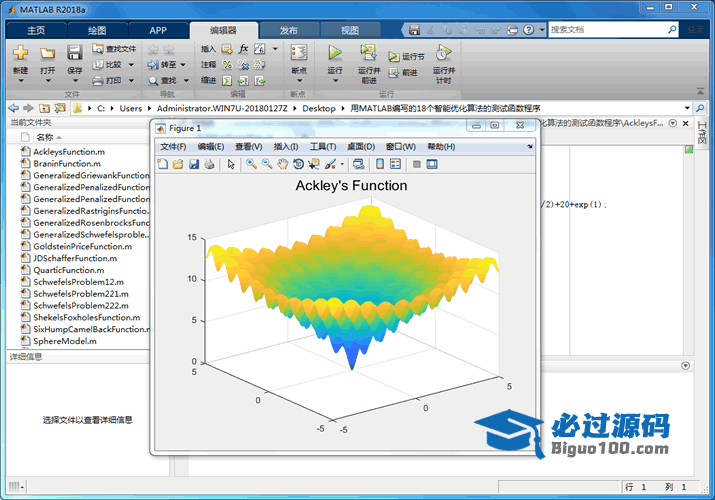
Task: Click the search documentation input field
Action: click(x=608, y=30)
